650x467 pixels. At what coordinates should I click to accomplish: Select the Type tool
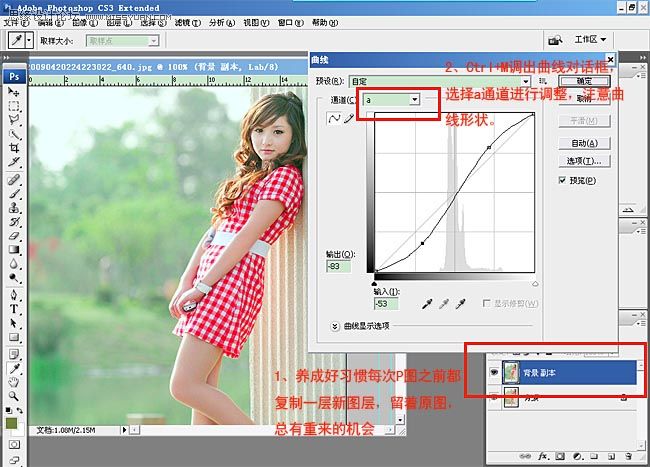(x=14, y=309)
